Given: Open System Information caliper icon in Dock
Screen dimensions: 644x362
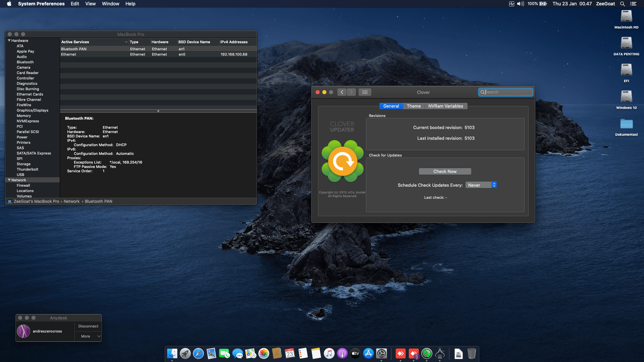Looking at the screenshot, I should pyautogui.click(x=440, y=353).
